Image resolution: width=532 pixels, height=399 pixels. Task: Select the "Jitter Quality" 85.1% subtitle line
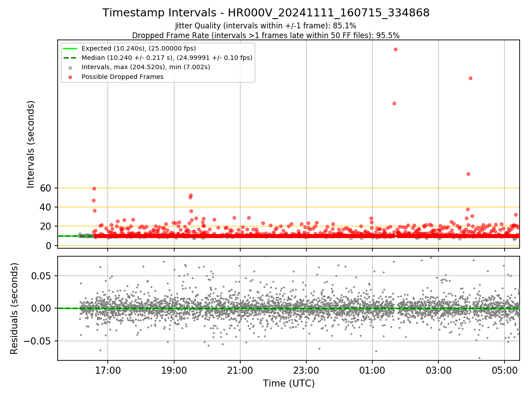point(266,26)
